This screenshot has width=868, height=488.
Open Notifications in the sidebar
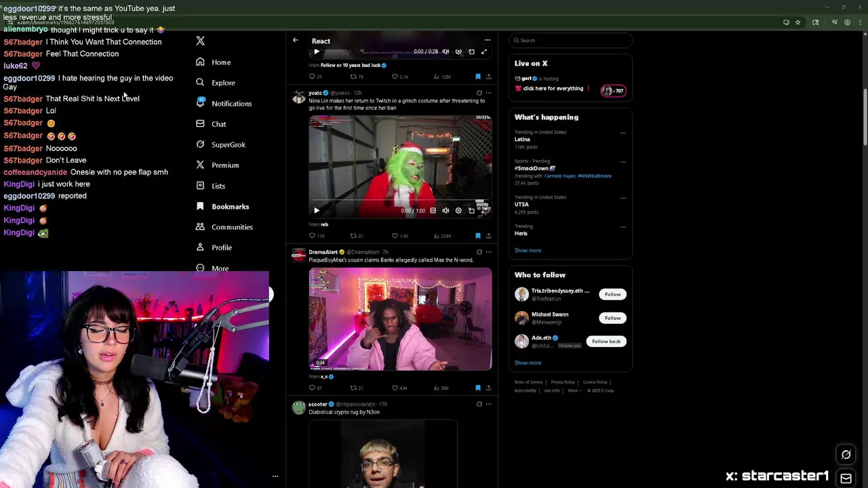(223, 104)
